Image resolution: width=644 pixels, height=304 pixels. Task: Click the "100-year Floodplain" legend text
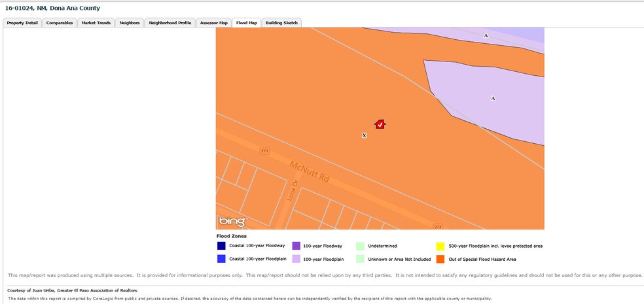pos(324,260)
